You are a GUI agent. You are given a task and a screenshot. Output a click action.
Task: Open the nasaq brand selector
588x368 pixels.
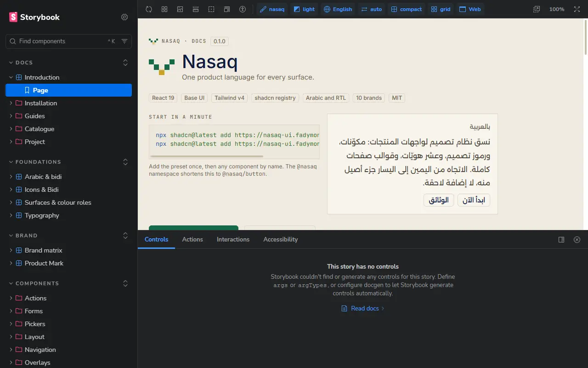point(272,9)
